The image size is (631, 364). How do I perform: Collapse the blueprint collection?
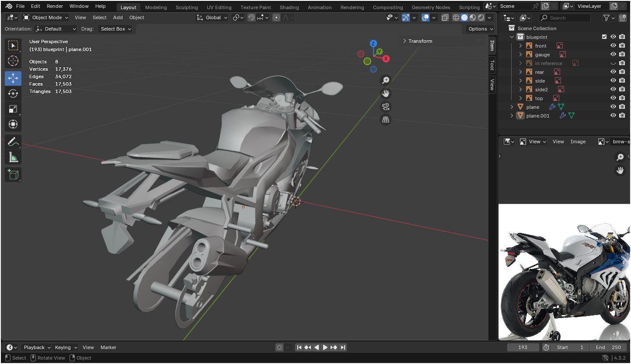[512, 37]
